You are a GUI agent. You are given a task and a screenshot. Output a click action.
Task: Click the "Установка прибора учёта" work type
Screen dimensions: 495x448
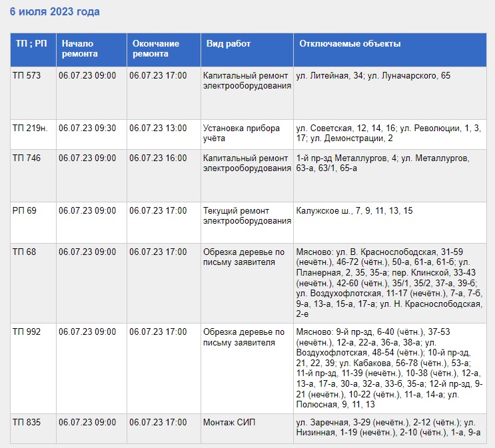point(241,133)
